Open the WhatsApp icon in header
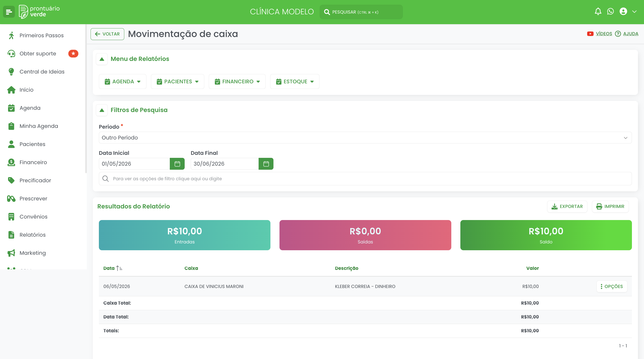 [x=610, y=12]
